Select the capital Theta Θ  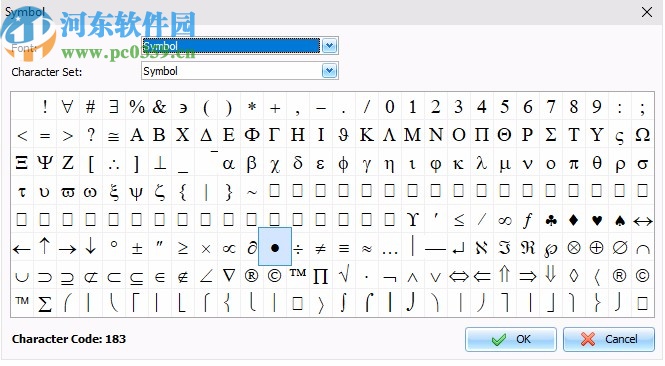[x=504, y=136]
